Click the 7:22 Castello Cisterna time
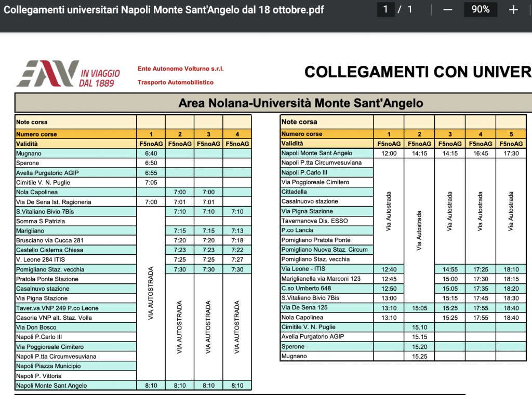 point(237,250)
